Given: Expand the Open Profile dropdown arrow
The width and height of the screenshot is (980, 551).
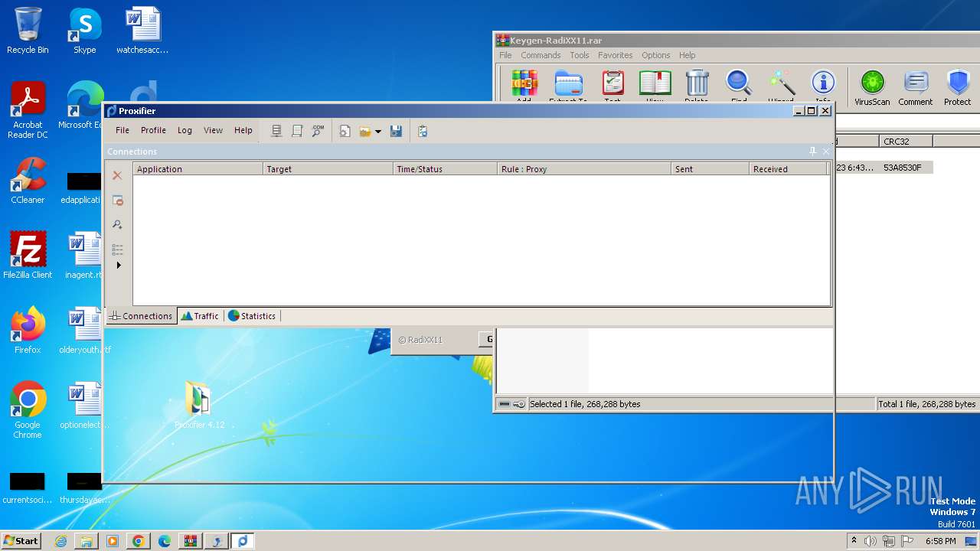Looking at the screenshot, I should point(377,132).
